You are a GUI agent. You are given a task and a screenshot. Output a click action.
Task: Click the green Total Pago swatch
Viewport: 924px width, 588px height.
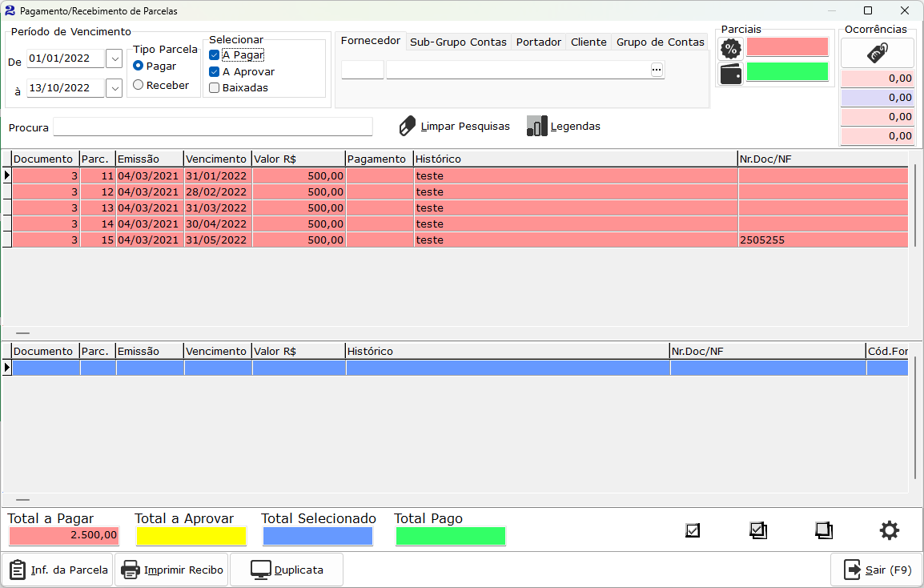[x=451, y=536]
